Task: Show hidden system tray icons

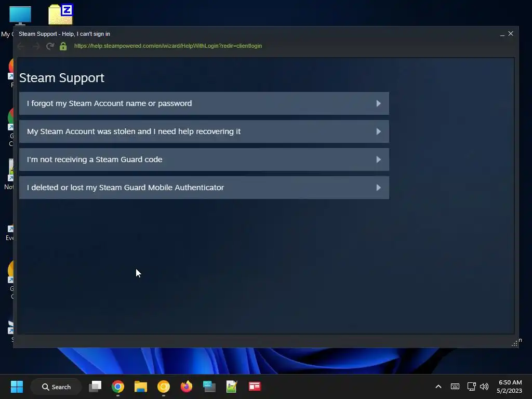Action: pos(438,387)
